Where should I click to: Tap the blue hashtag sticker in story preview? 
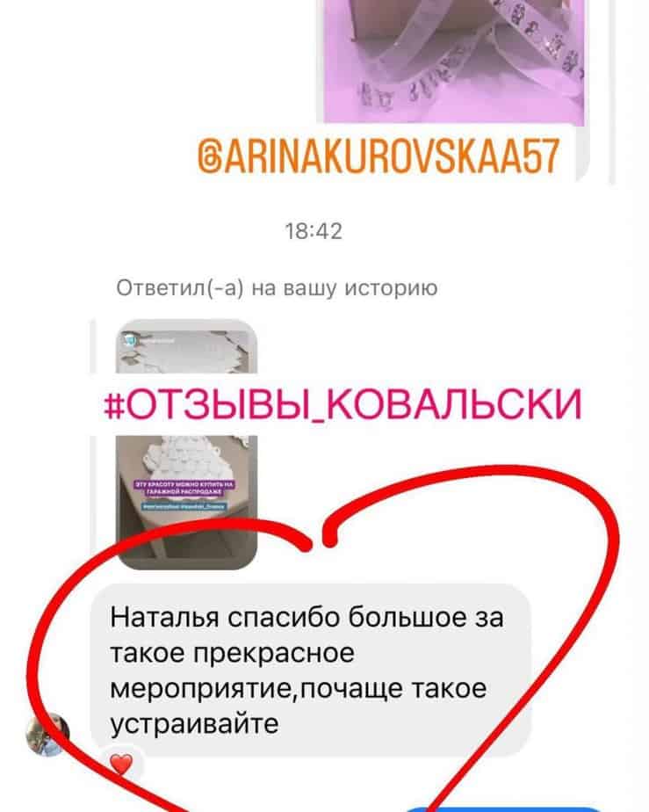tap(184, 506)
